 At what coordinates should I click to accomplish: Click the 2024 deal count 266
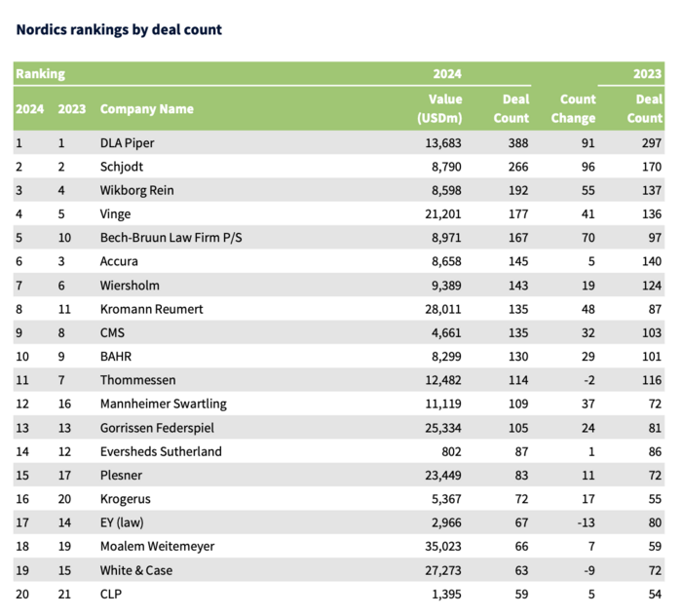pyautogui.click(x=518, y=167)
